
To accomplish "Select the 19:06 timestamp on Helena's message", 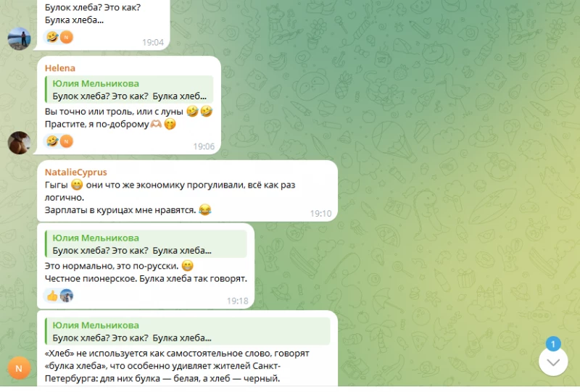I will click(204, 146).
